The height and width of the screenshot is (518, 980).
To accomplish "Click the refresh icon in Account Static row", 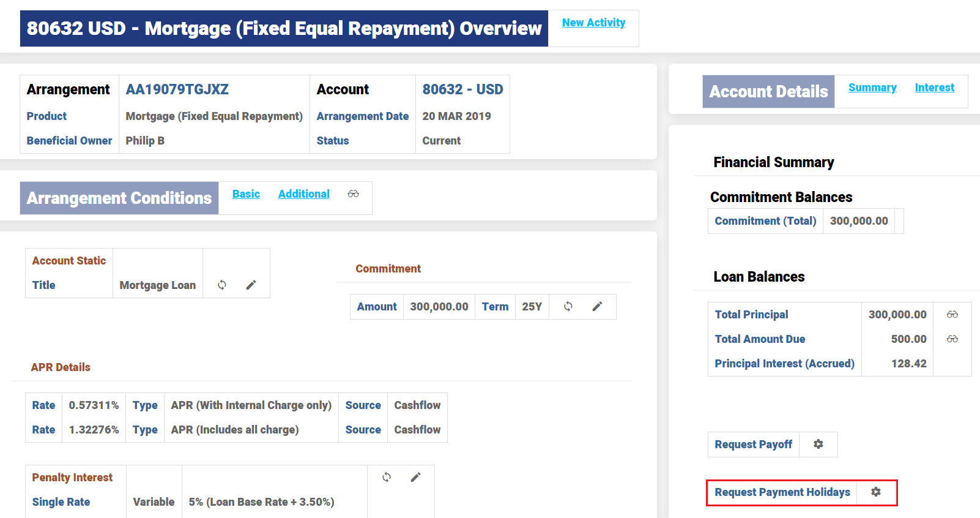I will pyautogui.click(x=222, y=285).
